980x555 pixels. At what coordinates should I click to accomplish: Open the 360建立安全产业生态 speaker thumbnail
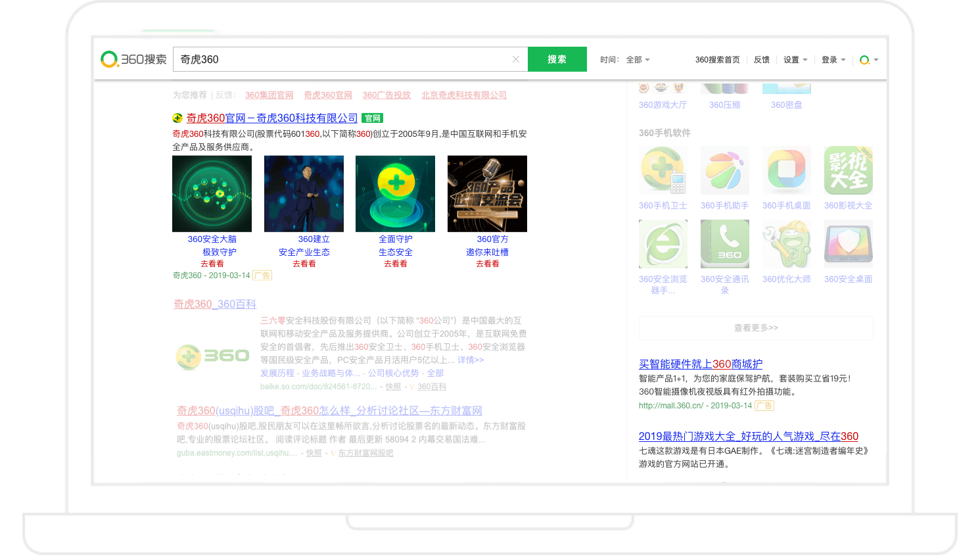tap(304, 194)
